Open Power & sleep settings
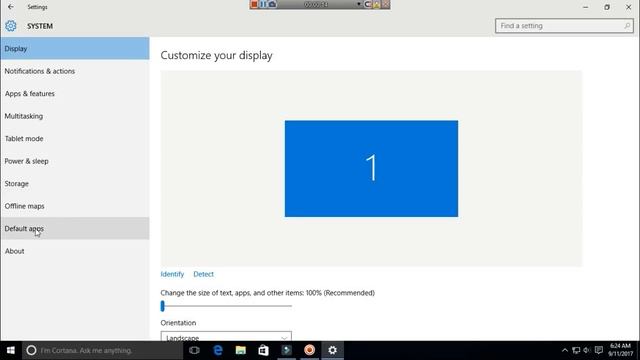Screen dimensions: 640x360 (x=75, y=161)
